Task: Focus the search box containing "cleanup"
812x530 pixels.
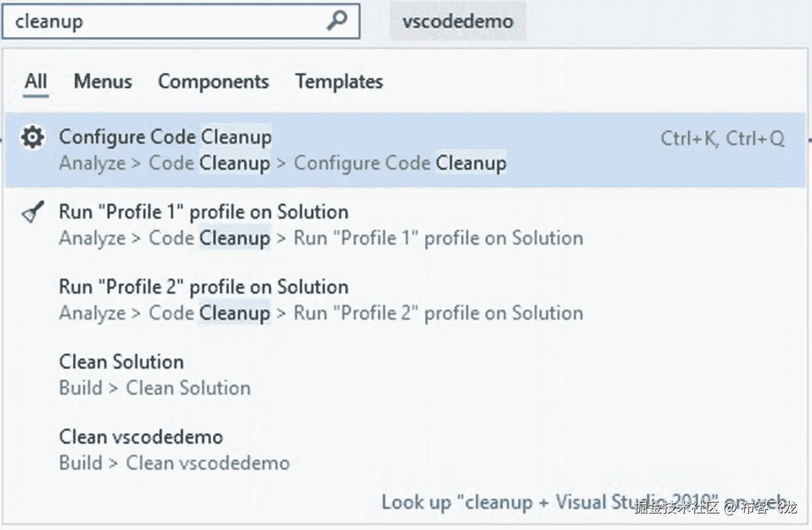Action: coord(166,22)
